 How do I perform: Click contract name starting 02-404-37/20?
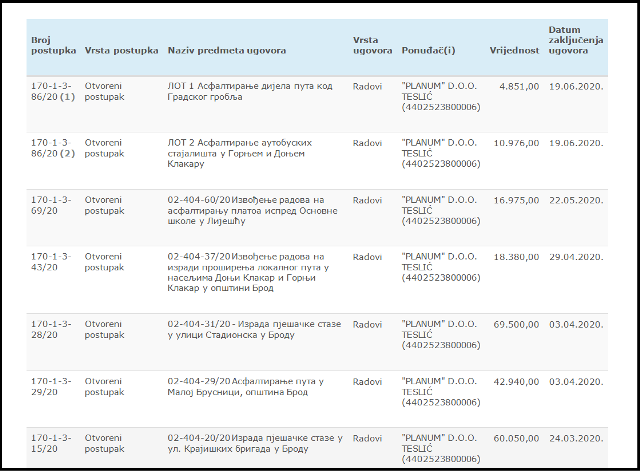click(248, 273)
